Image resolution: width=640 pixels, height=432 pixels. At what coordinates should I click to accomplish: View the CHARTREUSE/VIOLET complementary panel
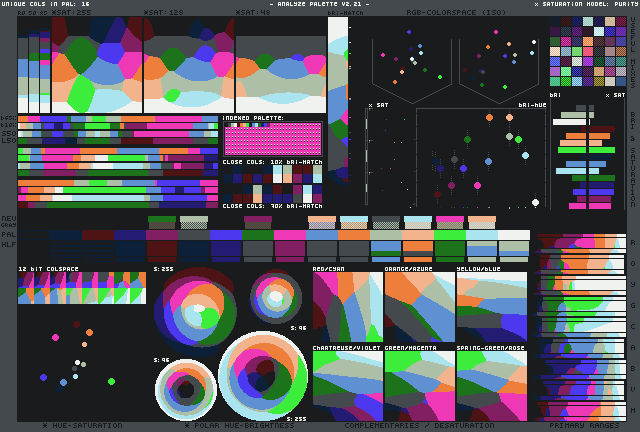[348, 386]
